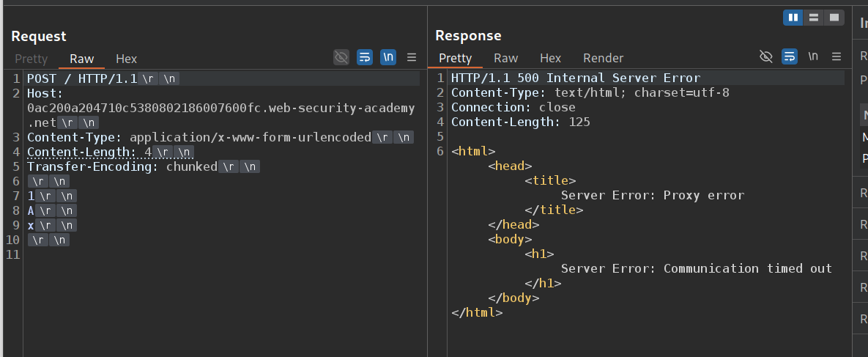The height and width of the screenshot is (357, 868).
Task: Switch to side-by-side layout view
Action: (793, 17)
